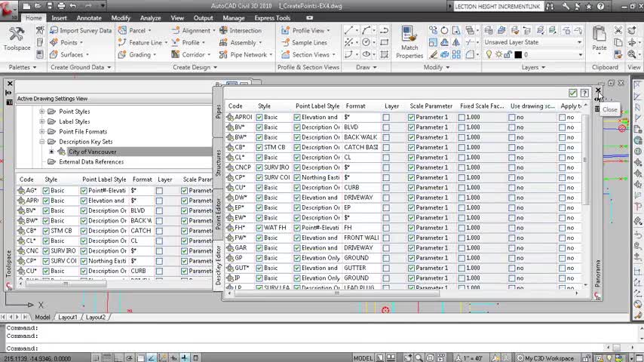The width and height of the screenshot is (644, 362).
Task: Select the Point Editor vertical tab
Action: tap(218, 213)
